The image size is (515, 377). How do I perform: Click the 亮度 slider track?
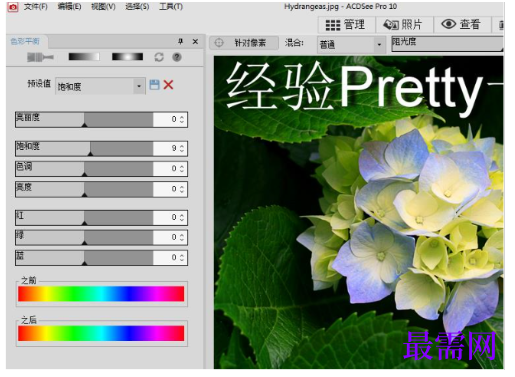pyautogui.click(x=84, y=189)
